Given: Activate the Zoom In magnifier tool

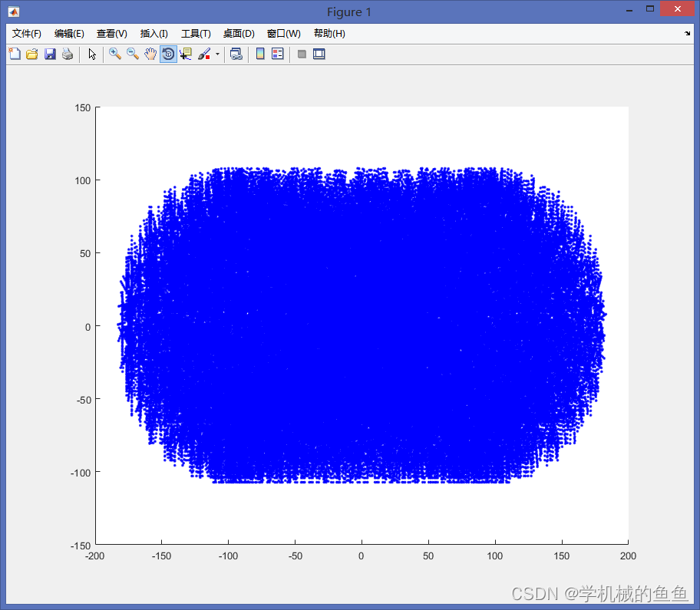Looking at the screenshot, I should click(115, 54).
